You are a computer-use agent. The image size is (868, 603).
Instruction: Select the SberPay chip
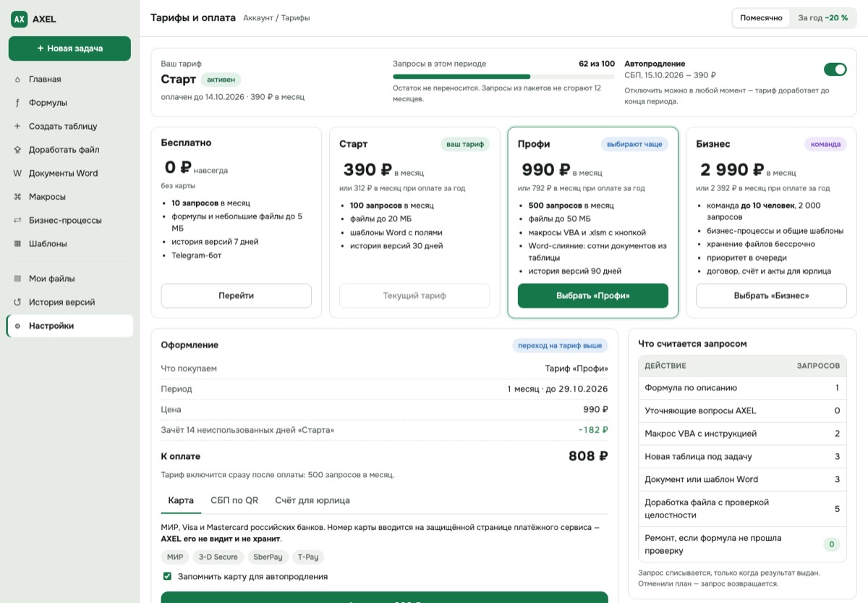click(268, 557)
